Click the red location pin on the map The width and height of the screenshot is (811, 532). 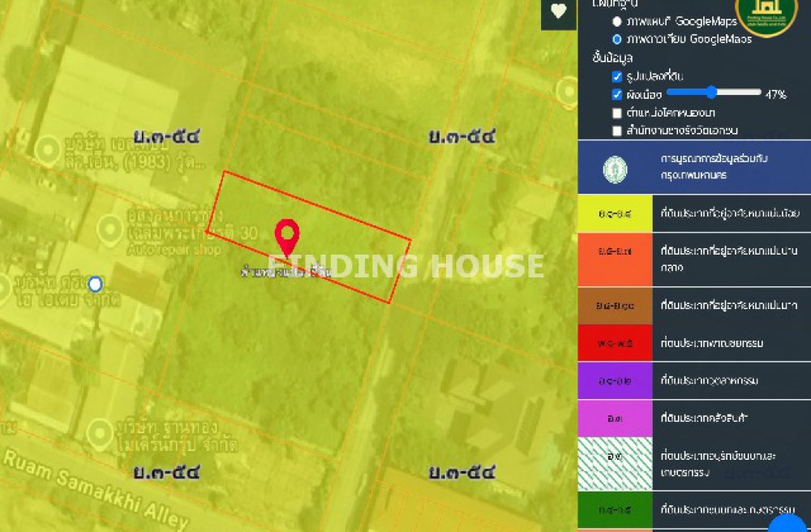pyautogui.click(x=287, y=237)
